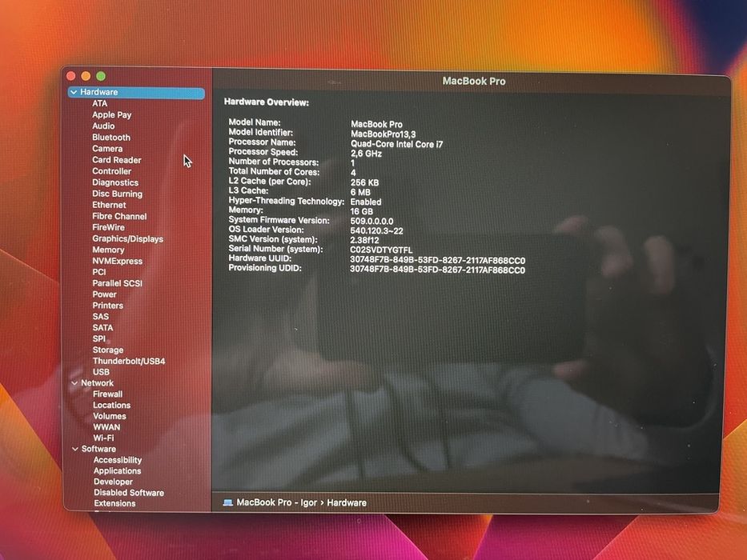
Task: Open Extensions under Software
Action: point(114,503)
